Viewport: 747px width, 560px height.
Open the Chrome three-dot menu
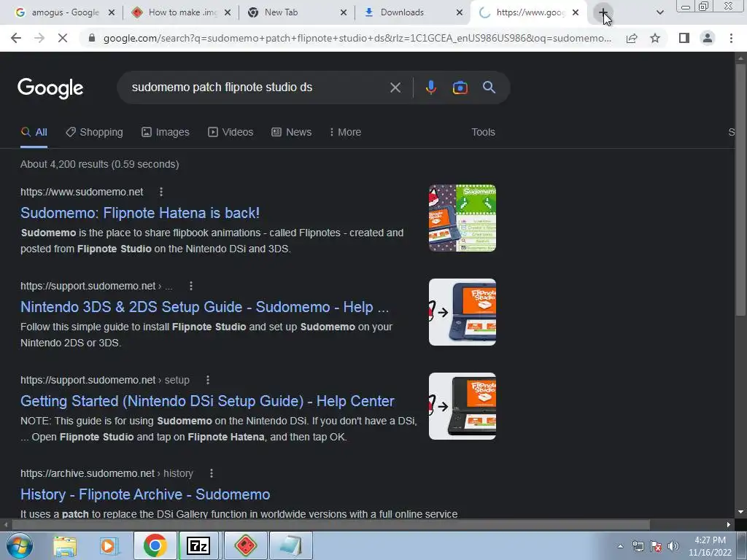coord(731,38)
